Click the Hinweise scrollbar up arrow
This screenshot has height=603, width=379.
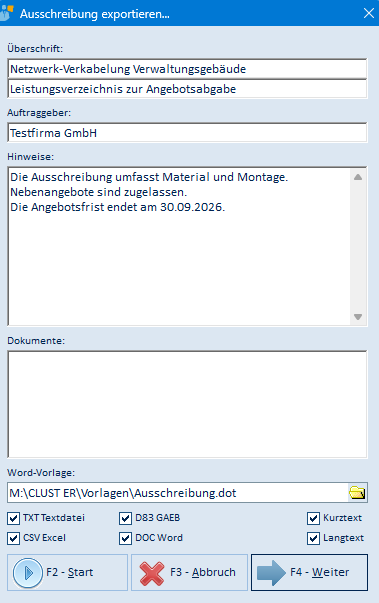click(x=358, y=177)
